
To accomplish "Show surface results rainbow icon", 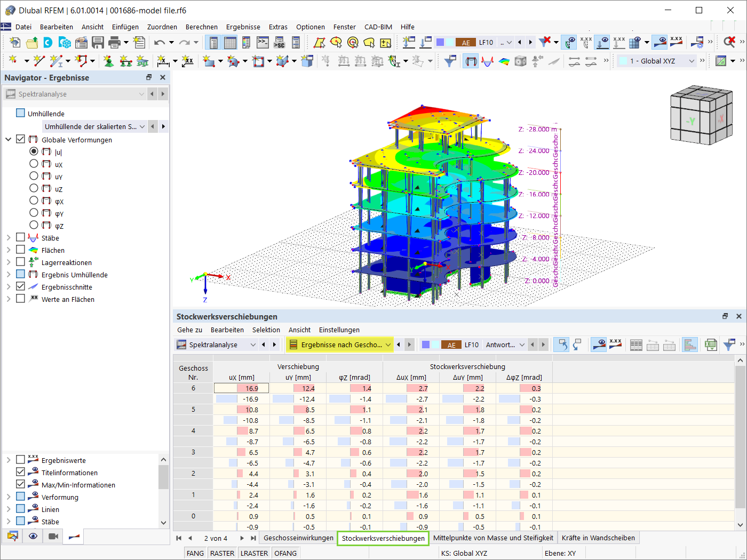I will pyautogui.click(x=504, y=61).
